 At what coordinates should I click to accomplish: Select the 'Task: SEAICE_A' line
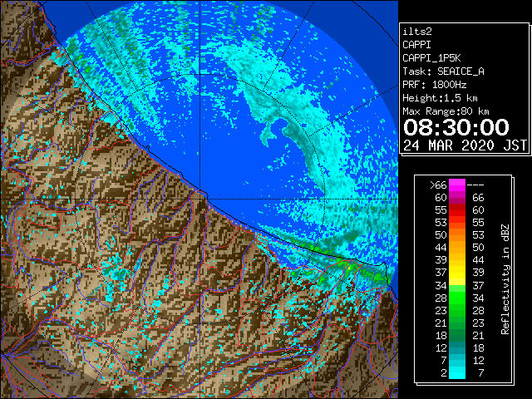coord(443,71)
